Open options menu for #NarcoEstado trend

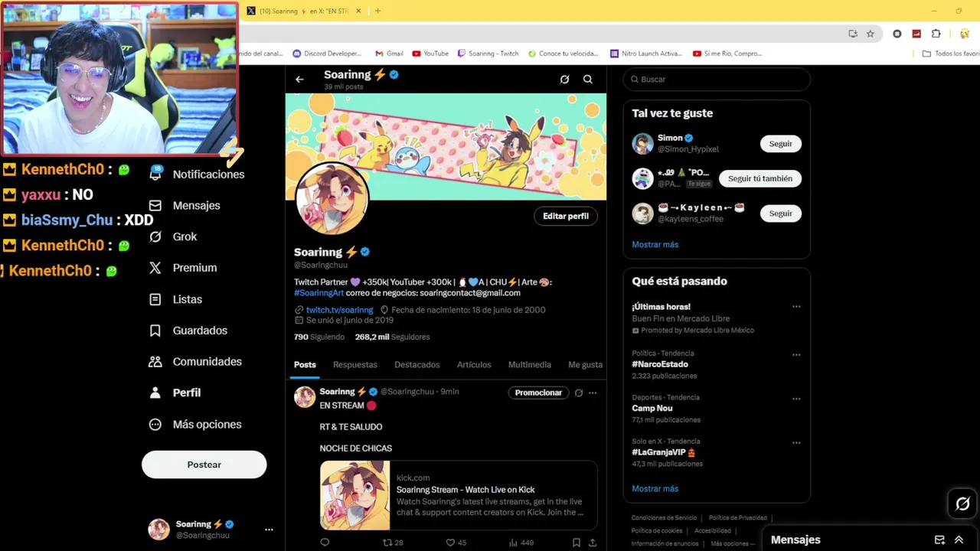coord(796,354)
